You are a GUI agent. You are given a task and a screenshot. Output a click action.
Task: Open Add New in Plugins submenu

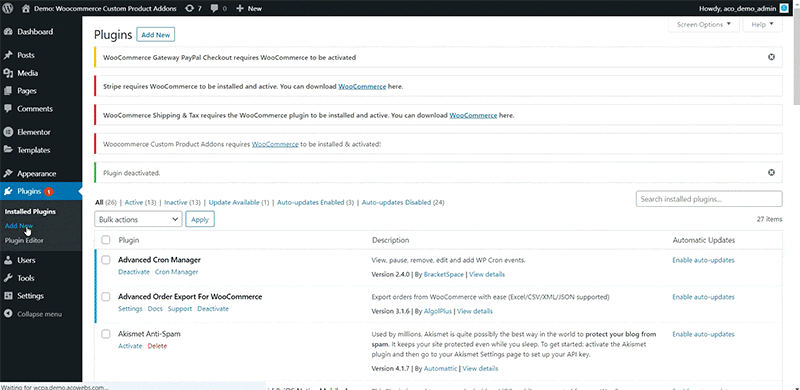pyautogui.click(x=19, y=226)
